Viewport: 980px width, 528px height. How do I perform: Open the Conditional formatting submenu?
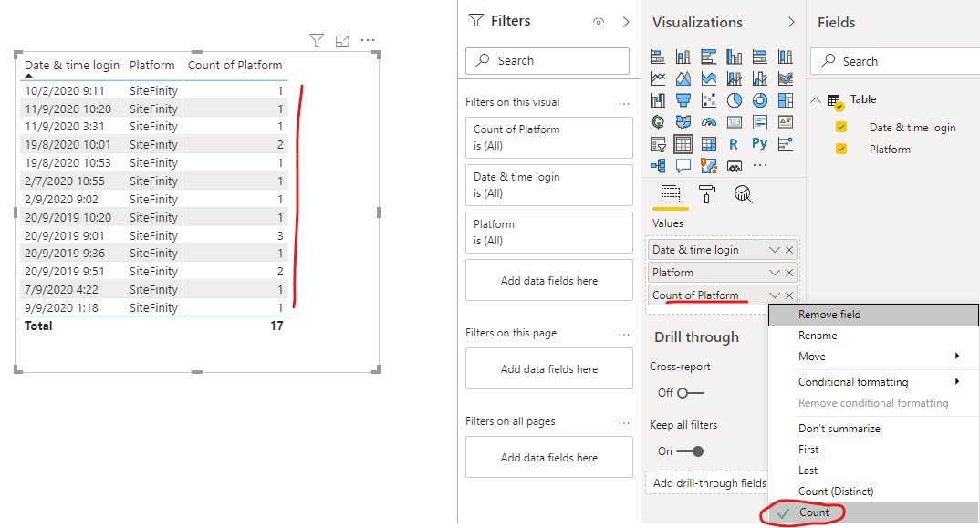click(x=873, y=382)
